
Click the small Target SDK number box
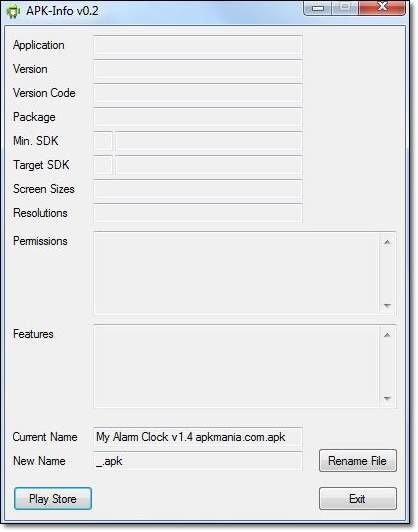pos(103,166)
